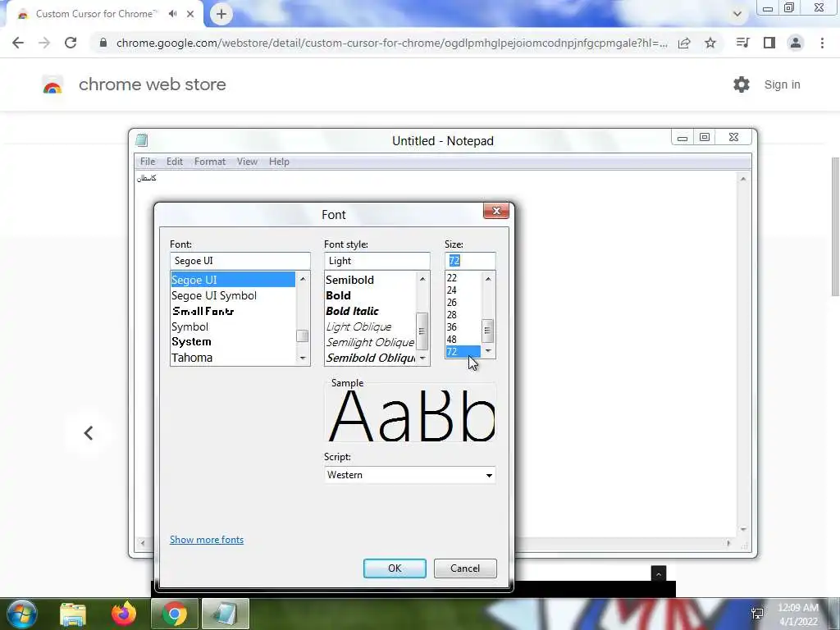This screenshot has width=840, height=630.
Task: Open the media control icon in Chrome toolbar
Action: [x=742, y=43]
